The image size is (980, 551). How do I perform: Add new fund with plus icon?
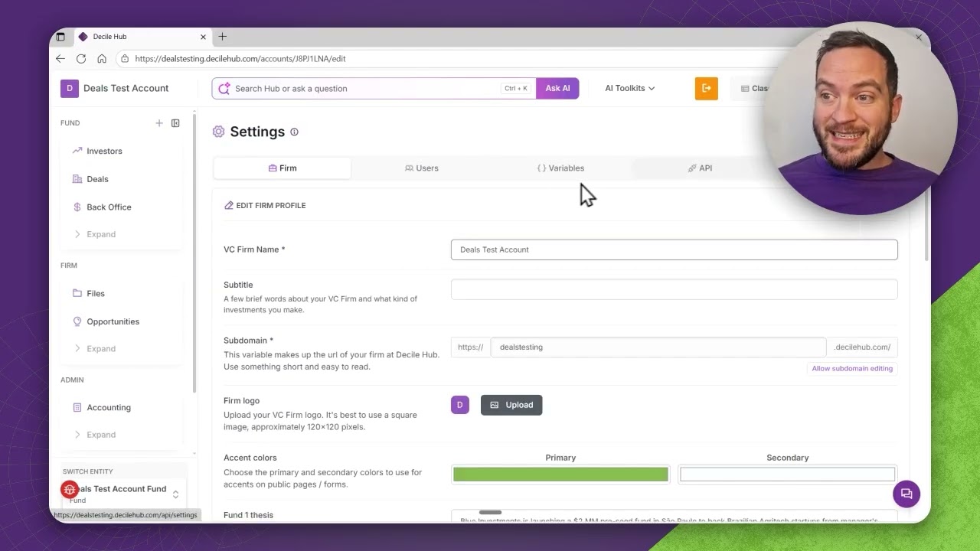coord(159,122)
